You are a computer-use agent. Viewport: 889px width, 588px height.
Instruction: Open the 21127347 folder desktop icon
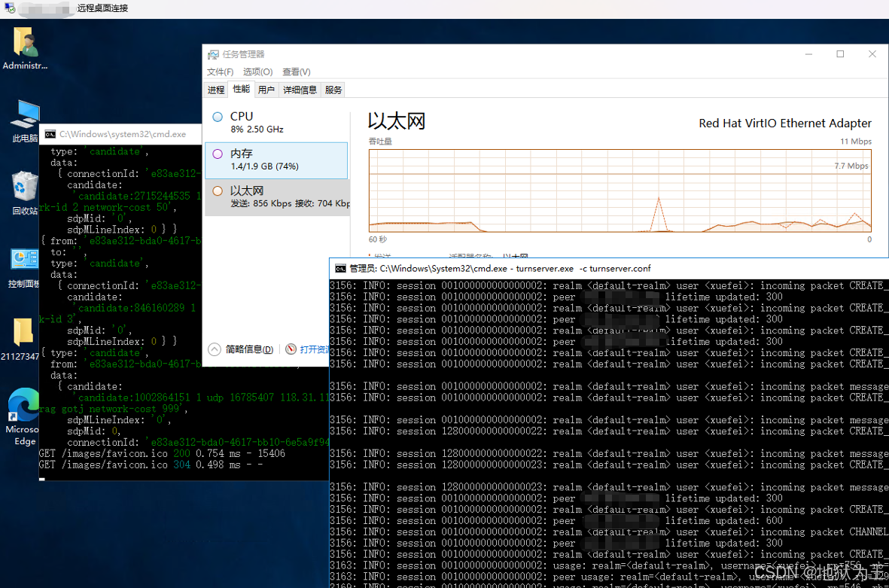pyautogui.click(x=22, y=339)
